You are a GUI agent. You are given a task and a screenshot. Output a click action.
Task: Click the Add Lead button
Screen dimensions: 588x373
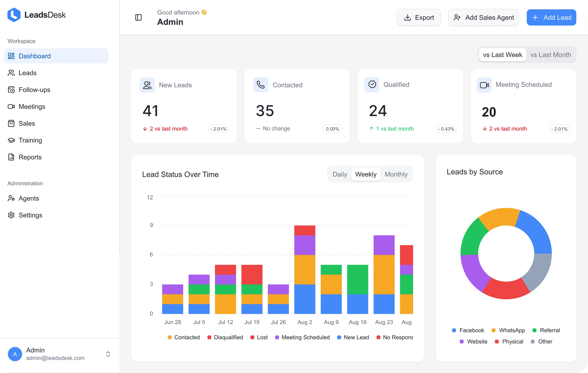[551, 17]
